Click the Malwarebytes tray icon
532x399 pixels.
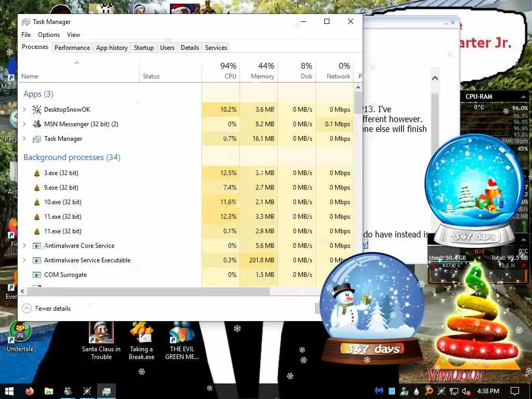coord(379,391)
